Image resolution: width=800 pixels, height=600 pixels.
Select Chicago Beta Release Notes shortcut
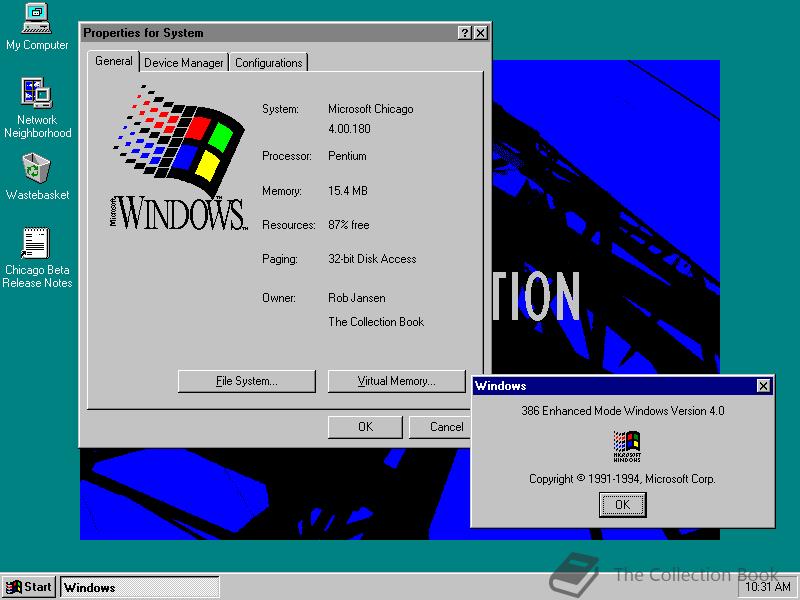pos(37,258)
